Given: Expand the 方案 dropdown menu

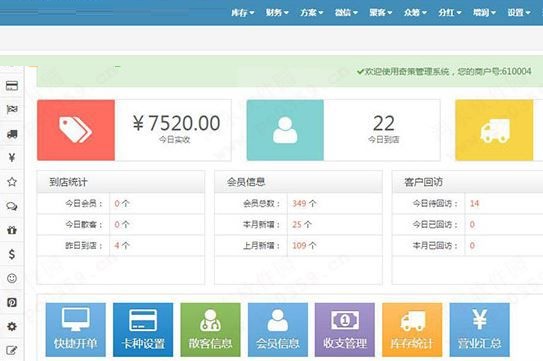Looking at the screenshot, I should click(x=312, y=13).
